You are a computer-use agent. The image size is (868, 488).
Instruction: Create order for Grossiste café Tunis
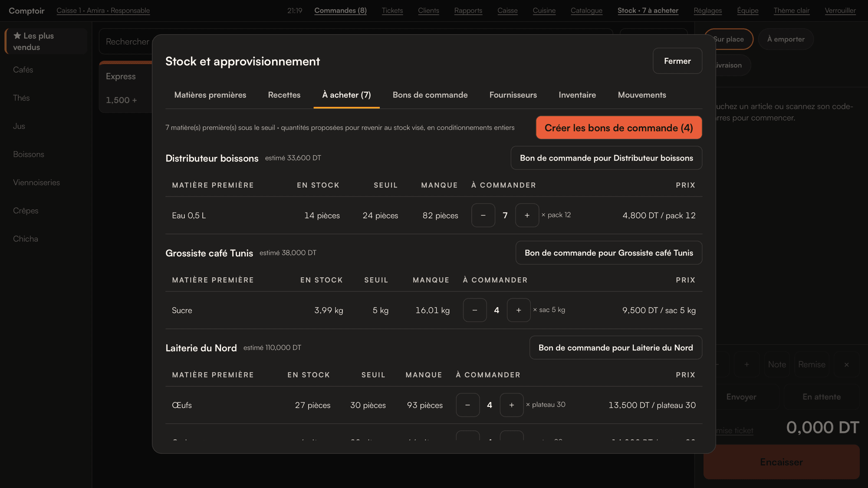pyautogui.click(x=608, y=253)
